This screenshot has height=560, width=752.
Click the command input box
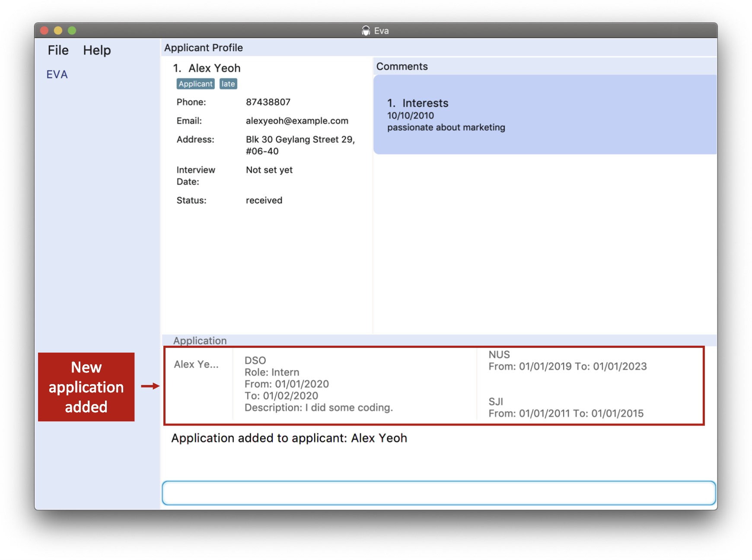(x=439, y=493)
